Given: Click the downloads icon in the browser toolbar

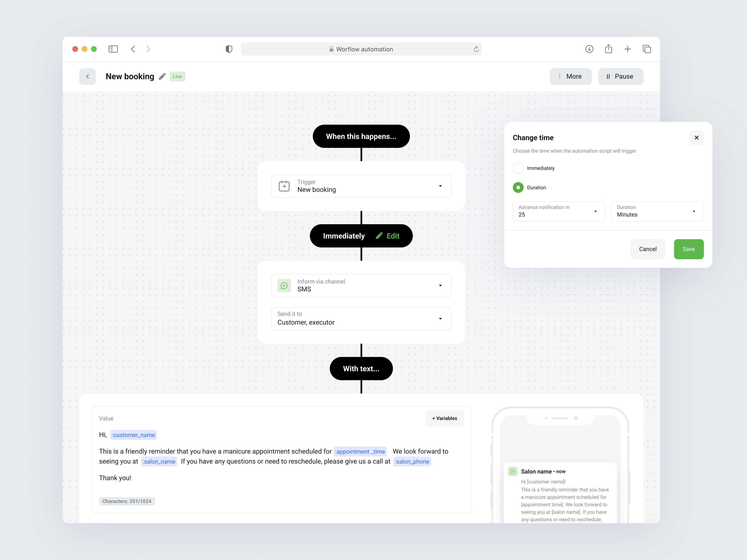Looking at the screenshot, I should point(589,49).
